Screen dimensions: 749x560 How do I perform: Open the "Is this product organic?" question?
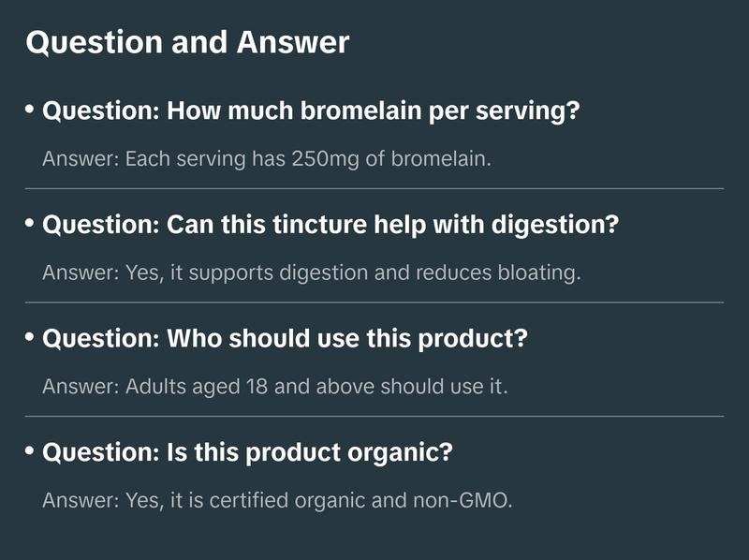tap(248, 452)
